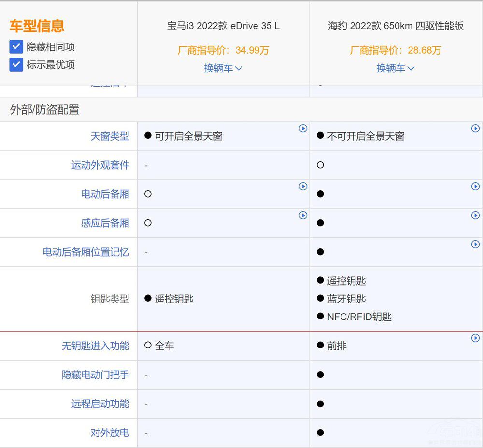This screenshot has height=448, width=483.
Task: Click the 隐藏电动门把手 label link
Action: pos(95,375)
